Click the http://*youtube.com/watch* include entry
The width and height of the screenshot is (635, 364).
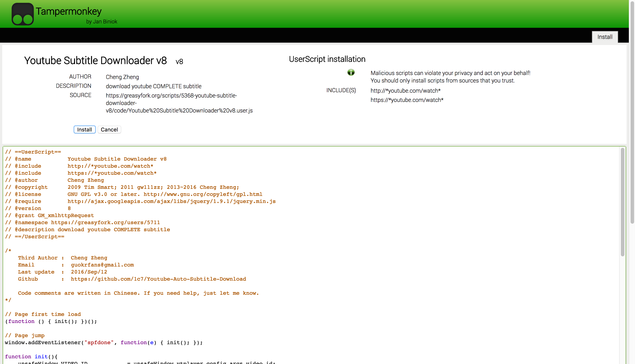pyautogui.click(x=405, y=91)
